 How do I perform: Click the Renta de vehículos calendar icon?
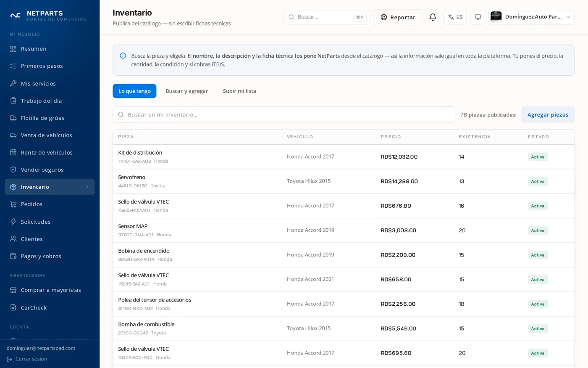pyautogui.click(x=13, y=152)
